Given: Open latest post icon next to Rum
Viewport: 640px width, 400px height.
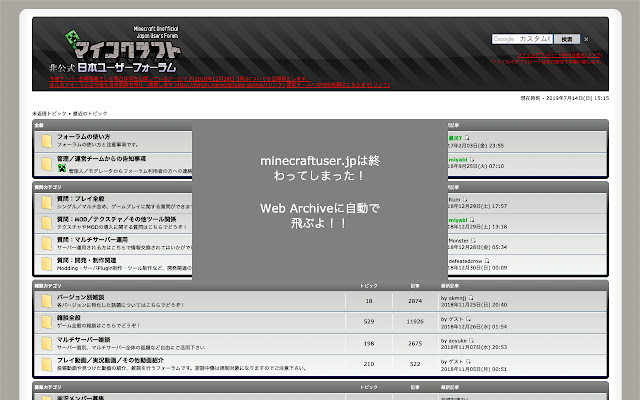Looking at the screenshot, I should pyautogui.click(x=464, y=200).
